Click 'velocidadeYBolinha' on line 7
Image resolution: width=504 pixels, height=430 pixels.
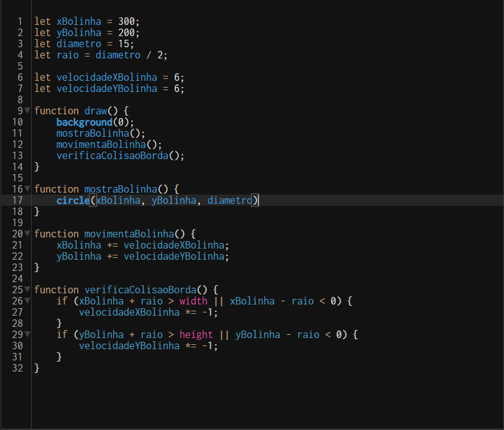point(107,88)
